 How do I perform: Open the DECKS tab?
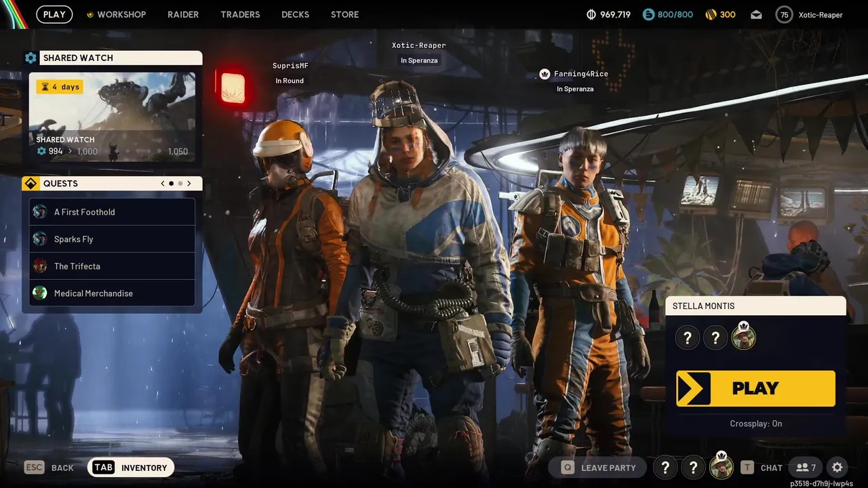point(295,14)
